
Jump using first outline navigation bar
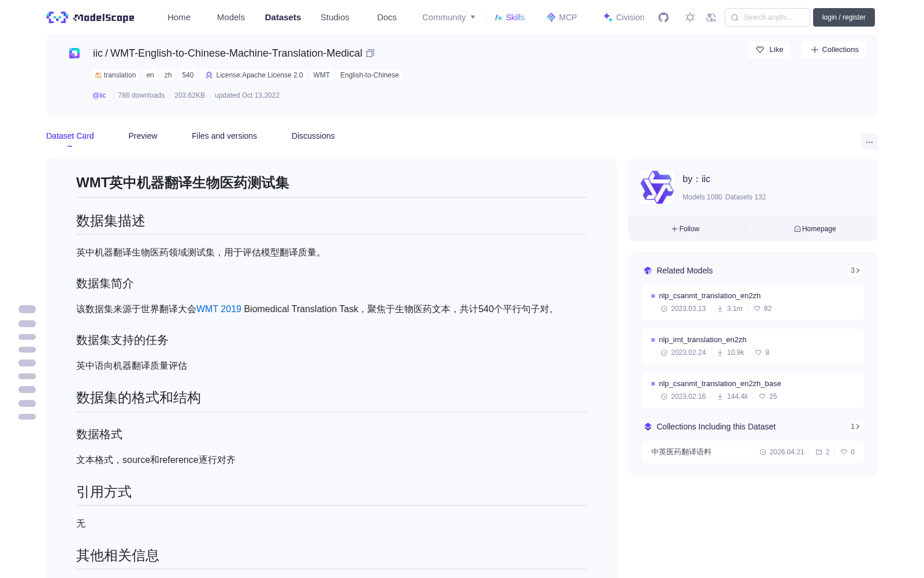(x=27, y=309)
